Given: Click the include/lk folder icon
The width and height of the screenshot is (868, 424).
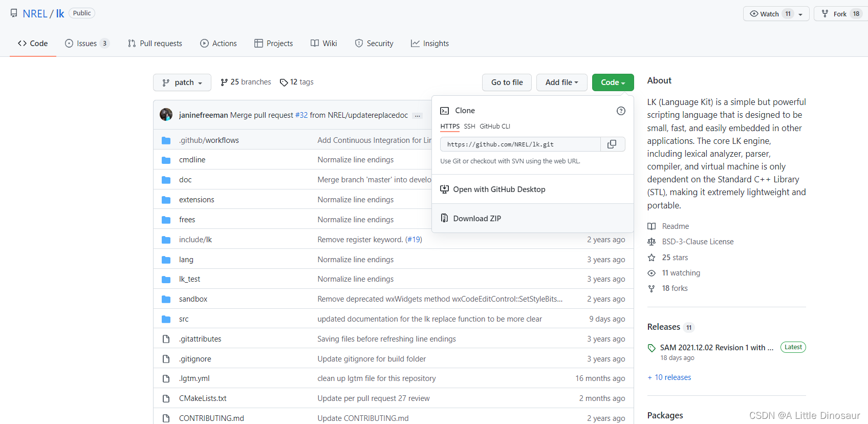Looking at the screenshot, I should point(166,240).
